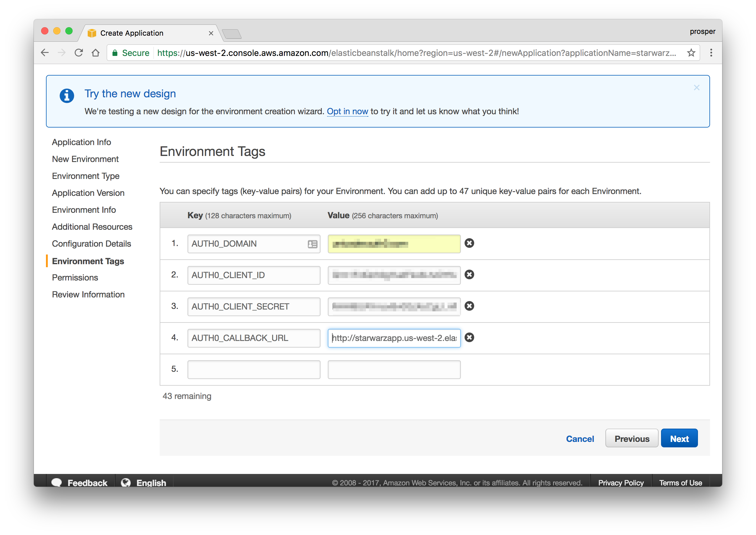
Task: Remove the AUTH0_CLIENT_SECRET tag row
Action: (469, 306)
